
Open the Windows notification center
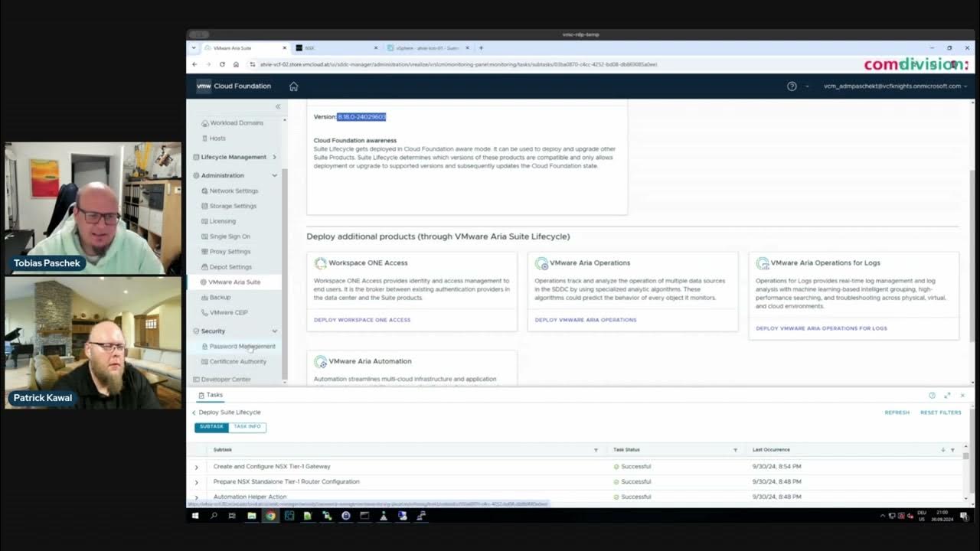coord(963,516)
